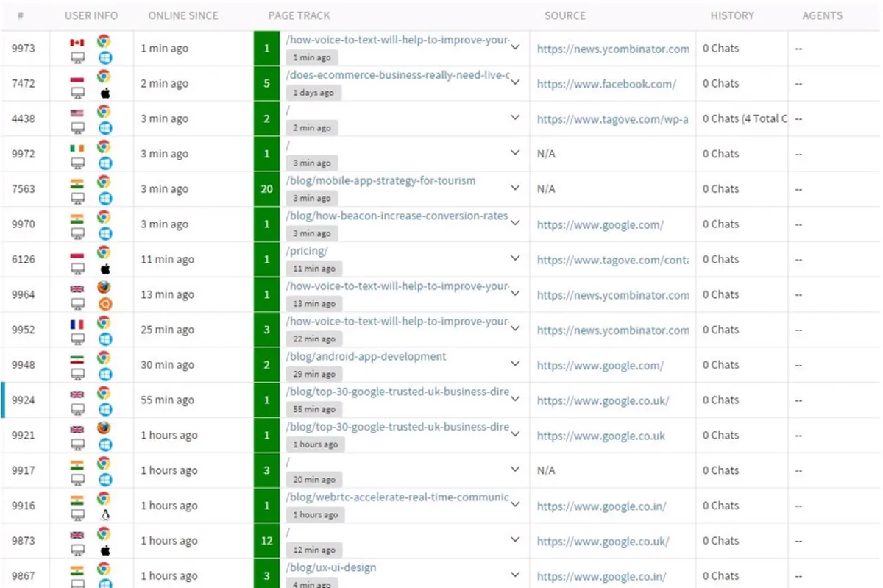The image size is (883, 588).
Task: Open /blog/how-beacon-increase-conversion-rates link
Action: coord(397,216)
